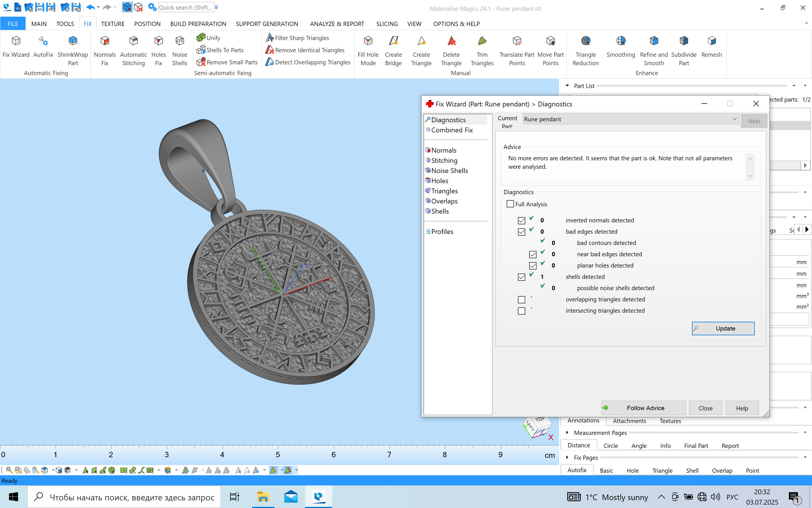
Task: Enable overlapping triangles detection checkbox
Action: (521, 300)
